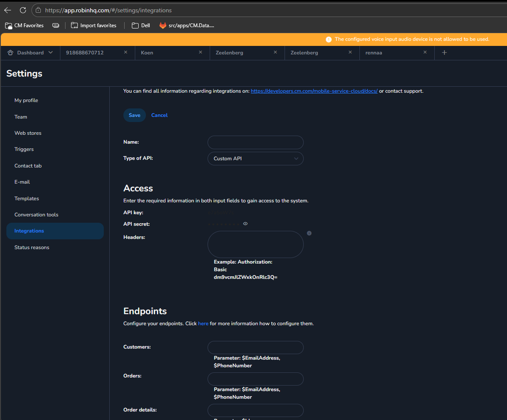Close the 918688670712 tab
Viewport: 507px width, 420px height.
(x=125, y=52)
